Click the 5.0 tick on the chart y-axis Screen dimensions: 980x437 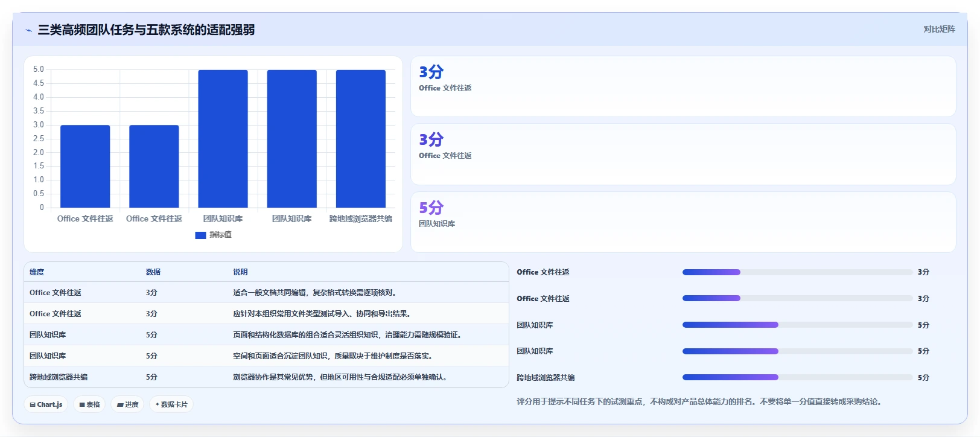tap(39, 69)
